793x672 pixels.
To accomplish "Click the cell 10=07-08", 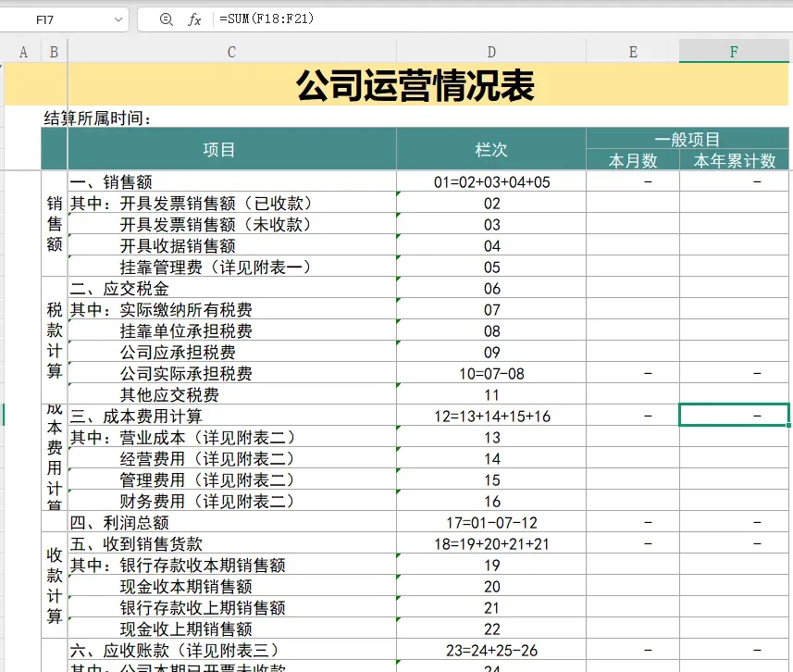I will (491, 372).
